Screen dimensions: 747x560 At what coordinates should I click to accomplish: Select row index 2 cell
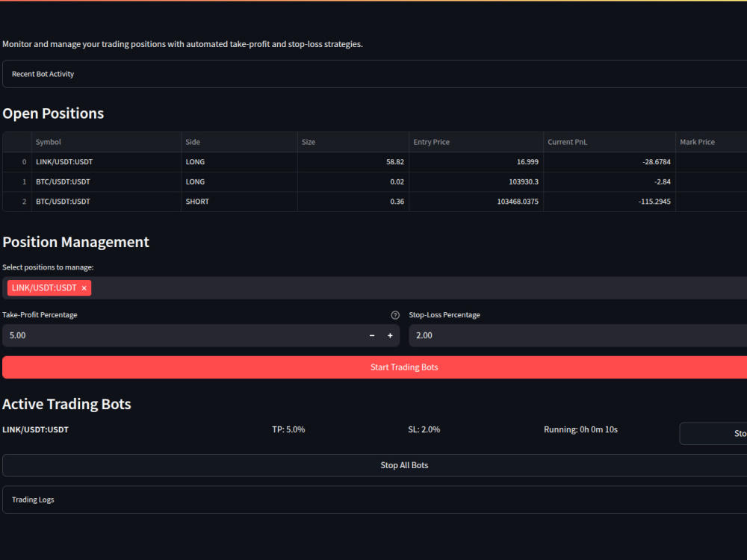[17, 202]
